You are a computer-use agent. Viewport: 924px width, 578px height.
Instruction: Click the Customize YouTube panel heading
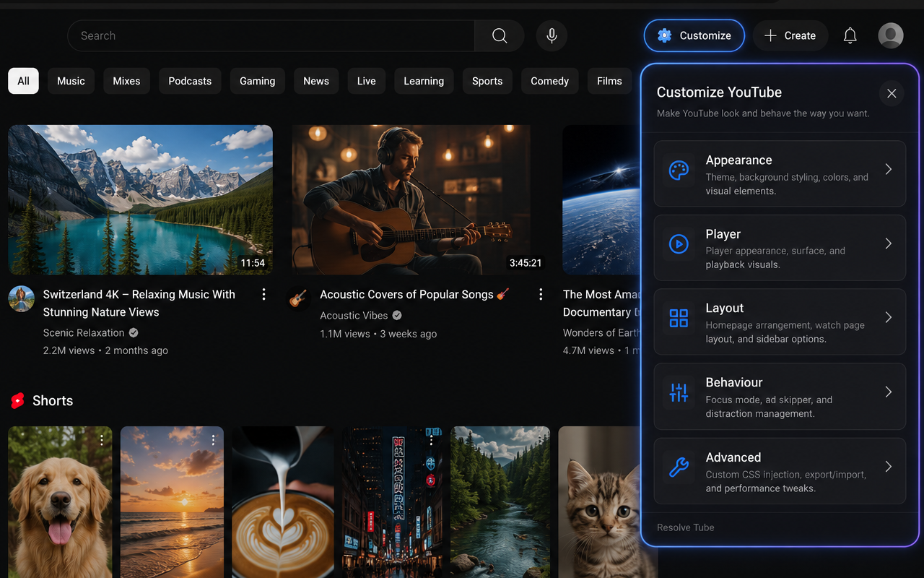719,92
